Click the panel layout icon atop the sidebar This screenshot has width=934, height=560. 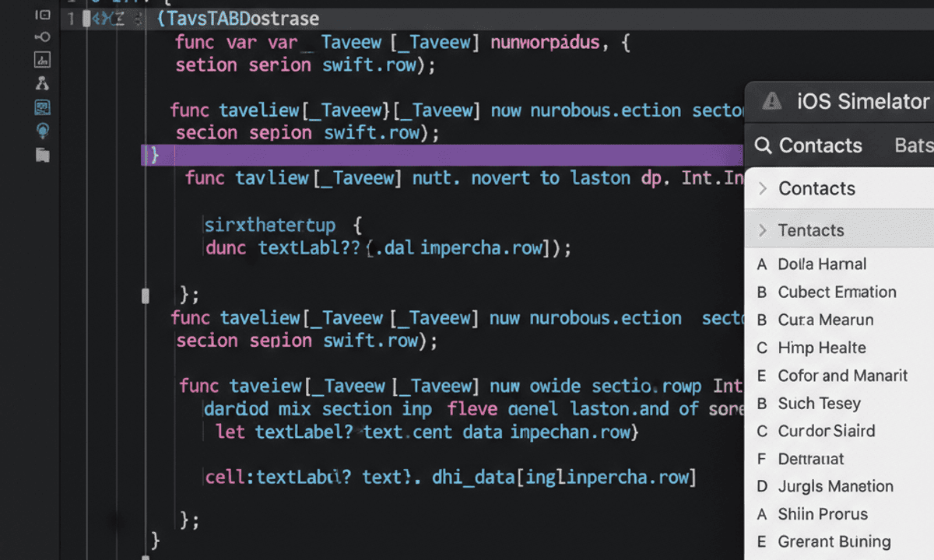point(42,16)
